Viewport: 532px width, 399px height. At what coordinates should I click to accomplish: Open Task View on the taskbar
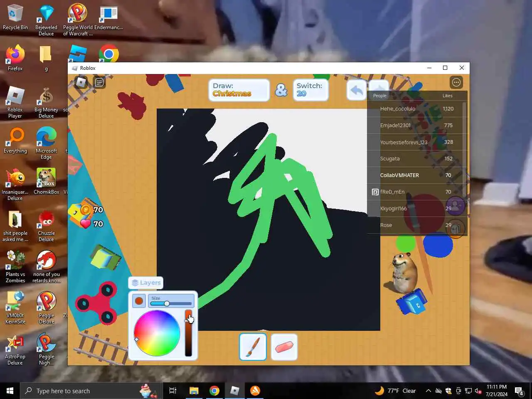[173, 391]
